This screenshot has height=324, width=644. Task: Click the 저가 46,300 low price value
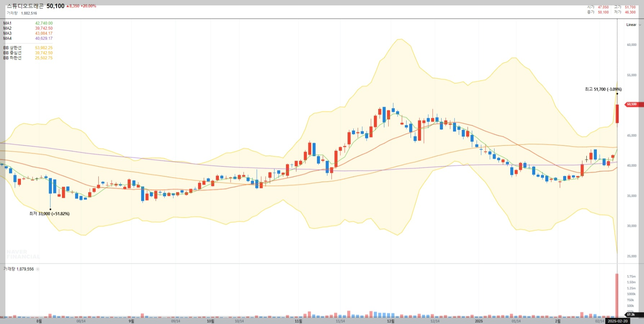click(x=630, y=12)
